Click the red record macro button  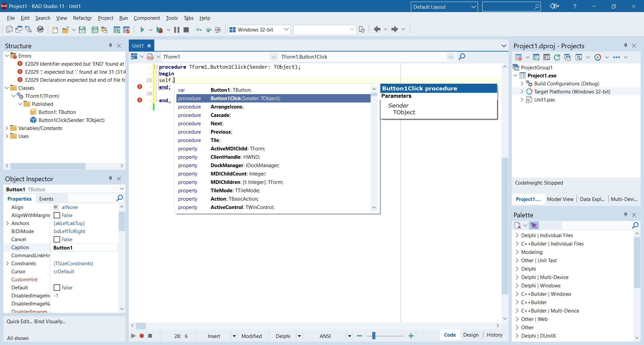(142, 336)
